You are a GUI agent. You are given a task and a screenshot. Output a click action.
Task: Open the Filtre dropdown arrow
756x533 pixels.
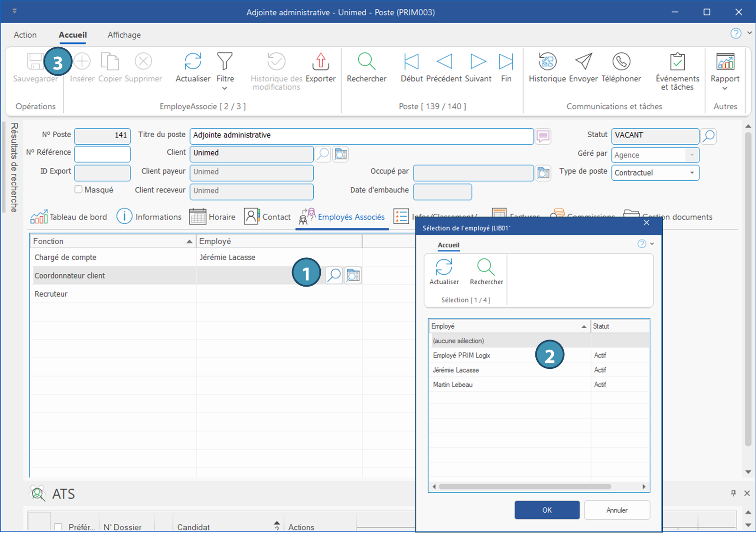225,88
